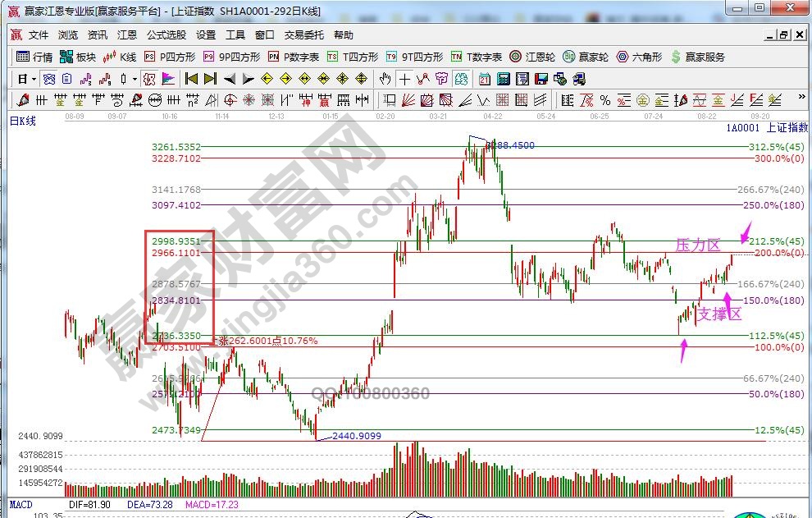
Task: Open the calendar icon showing 21
Action: [x=485, y=79]
